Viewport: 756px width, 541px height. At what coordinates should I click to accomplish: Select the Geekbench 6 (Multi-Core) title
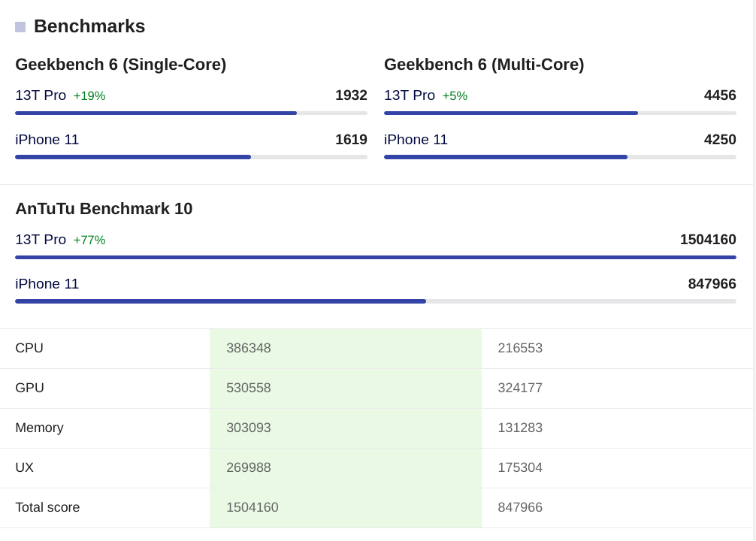click(484, 64)
